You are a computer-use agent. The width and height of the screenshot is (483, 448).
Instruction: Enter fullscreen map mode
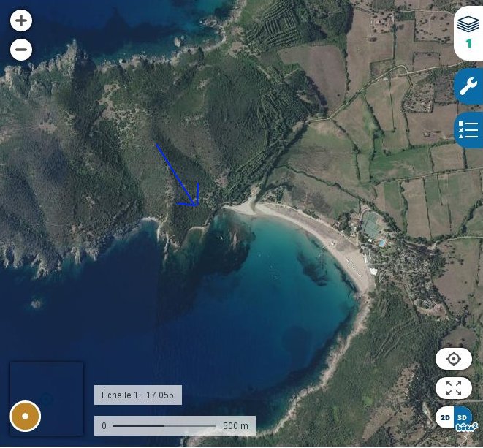[454, 388]
